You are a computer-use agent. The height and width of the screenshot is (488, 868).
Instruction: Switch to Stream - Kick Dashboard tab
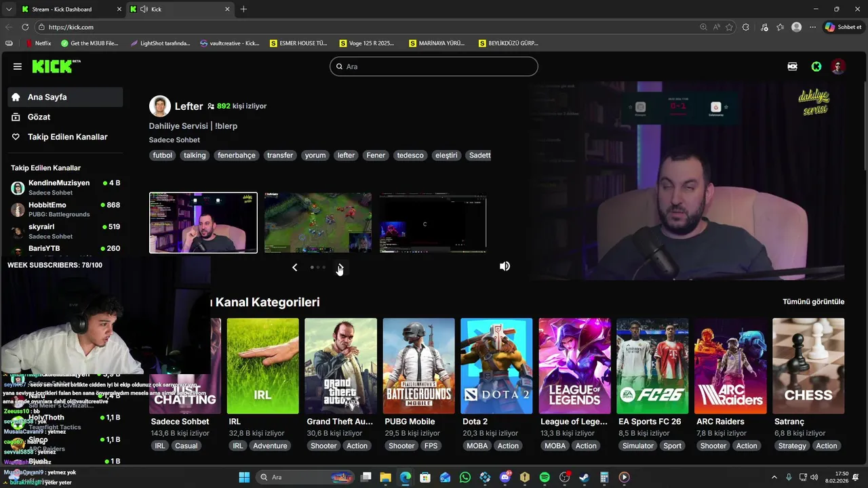[70, 9]
